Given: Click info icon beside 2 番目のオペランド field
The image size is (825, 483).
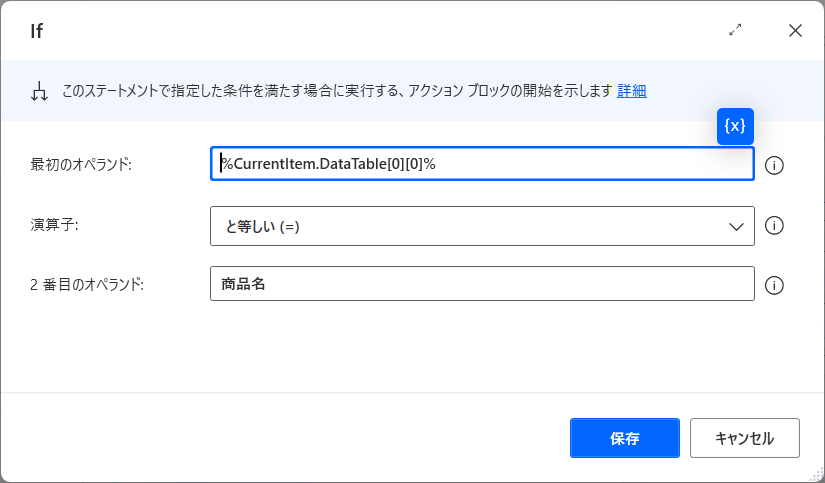Looking at the screenshot, I should (774, 285).
